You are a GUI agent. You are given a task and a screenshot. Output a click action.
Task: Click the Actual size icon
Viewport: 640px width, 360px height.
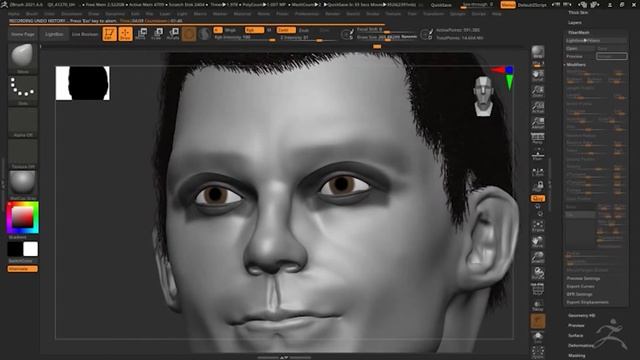click(x=538, y=107)
